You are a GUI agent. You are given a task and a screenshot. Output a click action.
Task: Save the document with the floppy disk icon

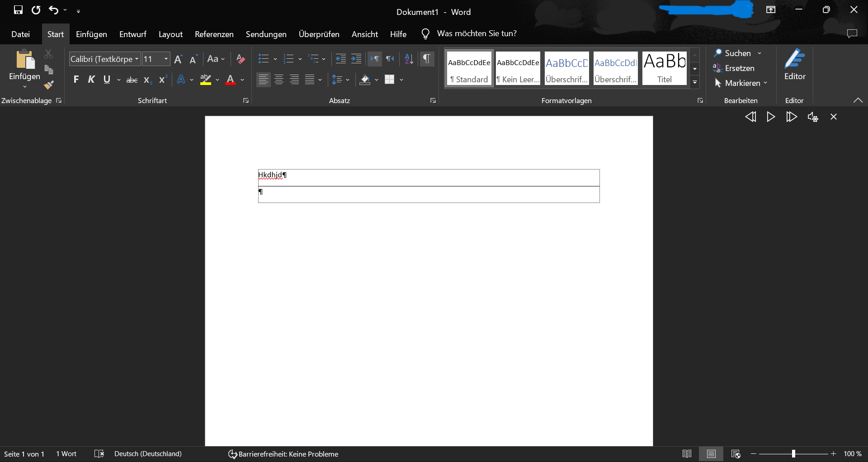tap(18, 10)
